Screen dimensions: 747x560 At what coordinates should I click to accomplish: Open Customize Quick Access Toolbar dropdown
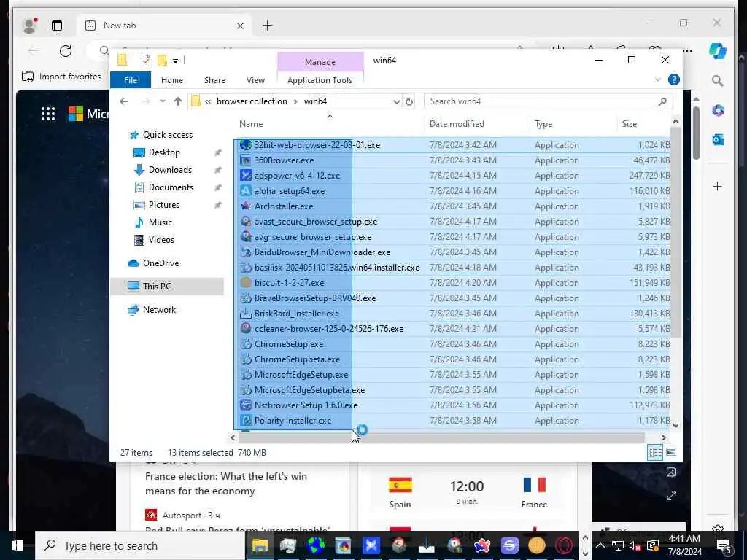175,61
